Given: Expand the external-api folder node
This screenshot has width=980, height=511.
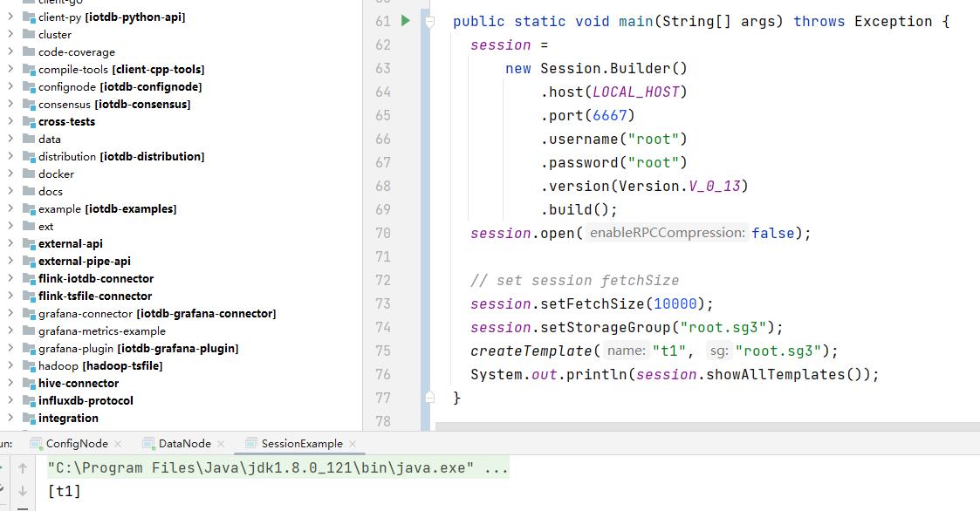Looking at the screenshot, I should [10, 243].
